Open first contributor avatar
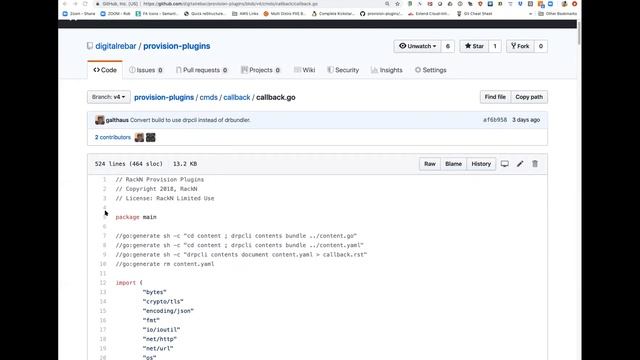Image resolution: width=640 pixels, height=360 pixels. [x=139, y=137]
